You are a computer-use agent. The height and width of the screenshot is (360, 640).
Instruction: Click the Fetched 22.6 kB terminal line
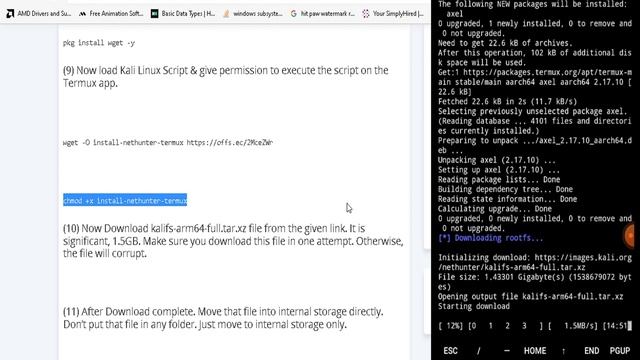pyautogui.click(x=507, y=101)
